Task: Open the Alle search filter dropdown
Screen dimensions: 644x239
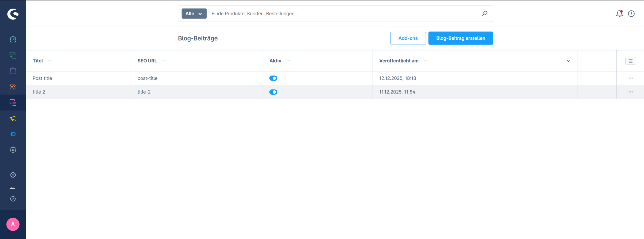Action: tap(194, 14)
